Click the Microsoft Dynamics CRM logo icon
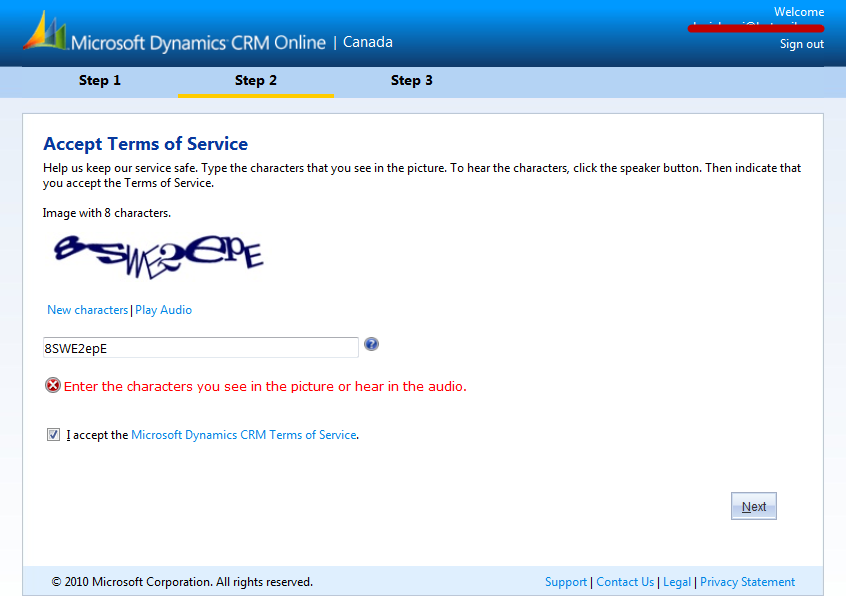846x596 pixels. (x=45, y=31)
